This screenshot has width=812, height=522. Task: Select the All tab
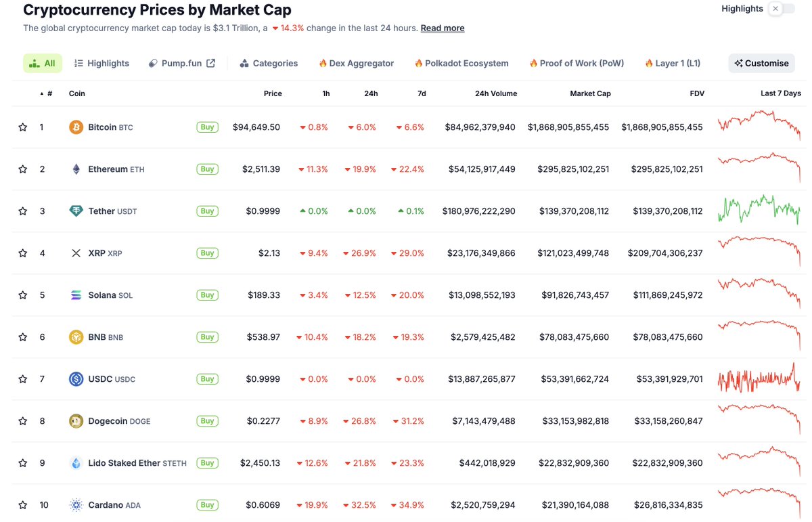point(43,63)
